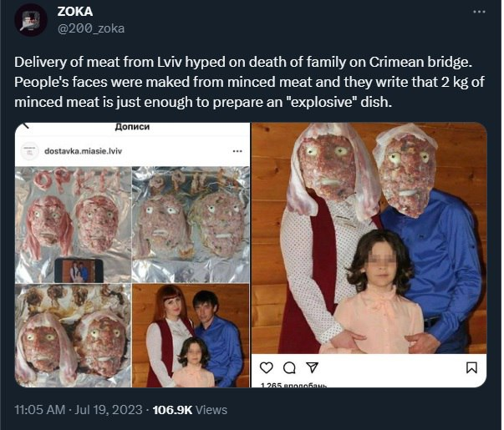Click the back arrow beside Дописи
Image resolution: width=504 pixels, height=430 pixels.
point(26,126)
